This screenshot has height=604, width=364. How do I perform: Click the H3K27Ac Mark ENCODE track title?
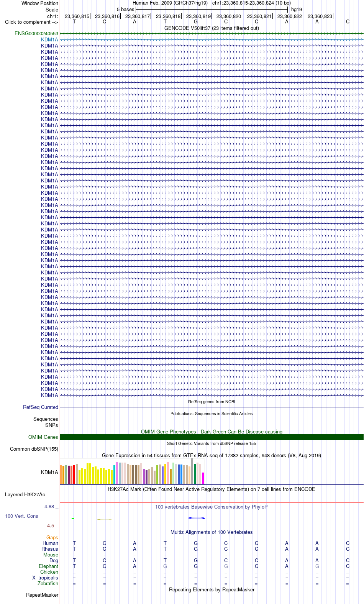(212, 489)
